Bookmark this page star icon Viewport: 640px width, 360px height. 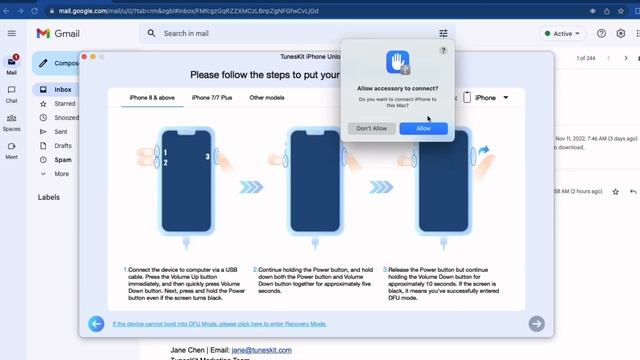pos(621,11)
